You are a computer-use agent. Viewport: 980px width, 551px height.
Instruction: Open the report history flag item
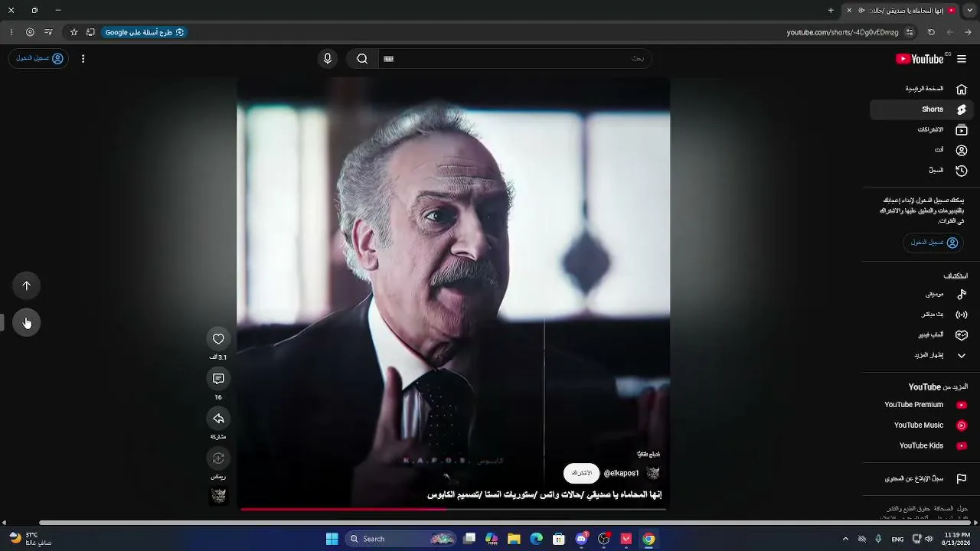click(x=922, y=478)
